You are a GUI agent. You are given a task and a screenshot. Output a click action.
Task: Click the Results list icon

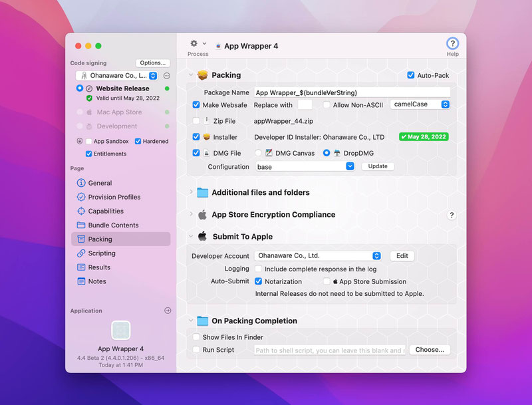(81, 267)
